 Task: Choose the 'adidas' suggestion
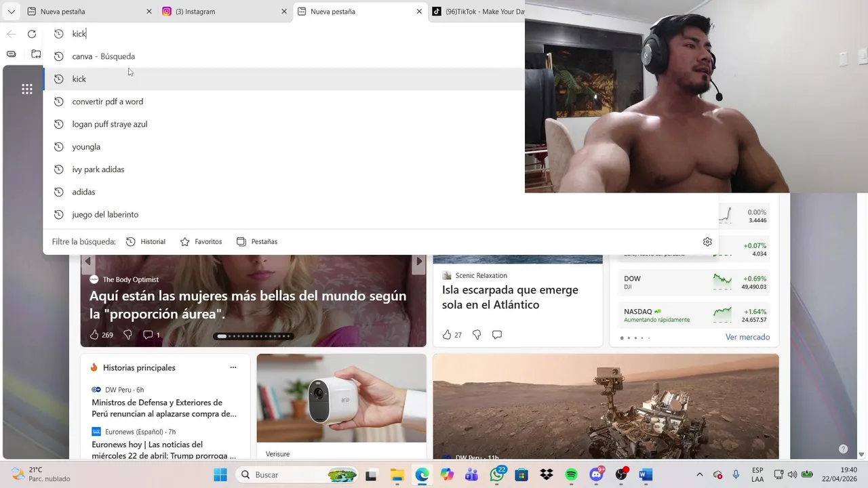tap(285, 192)
